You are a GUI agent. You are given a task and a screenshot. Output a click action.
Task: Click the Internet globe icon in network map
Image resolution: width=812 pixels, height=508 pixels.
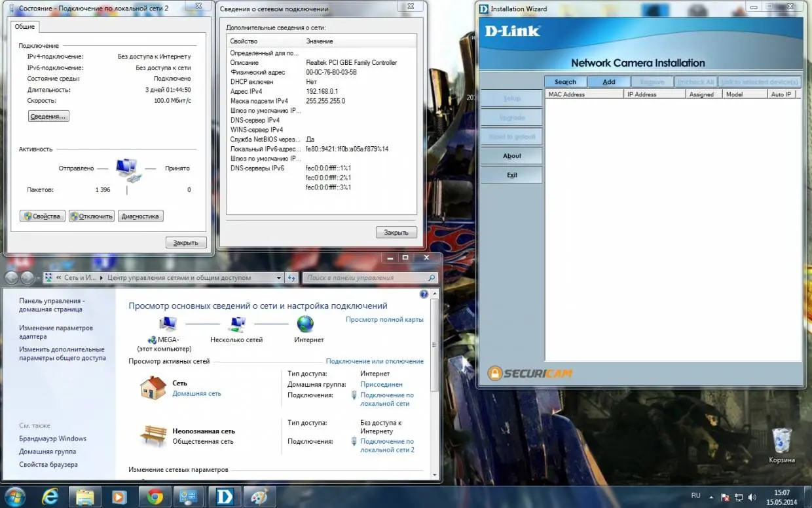pyautogui.click(x=305, y=324)
